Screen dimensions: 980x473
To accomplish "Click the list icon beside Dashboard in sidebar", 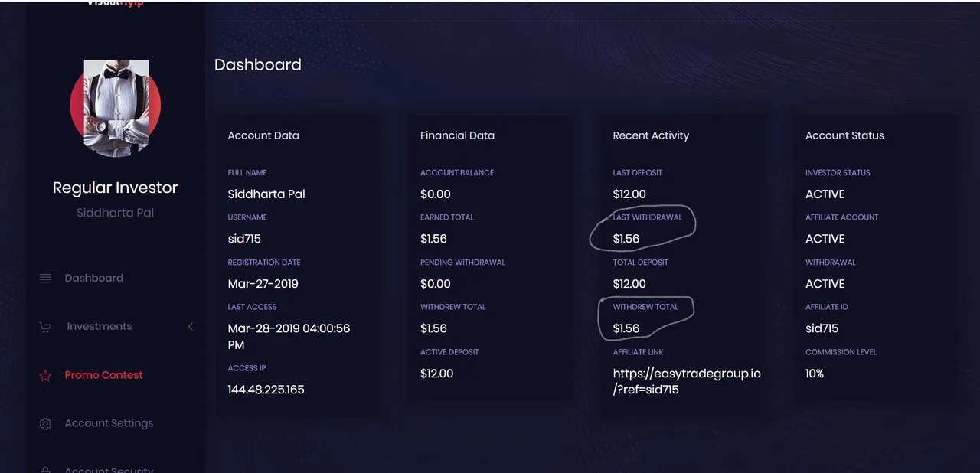I will 45,279.
